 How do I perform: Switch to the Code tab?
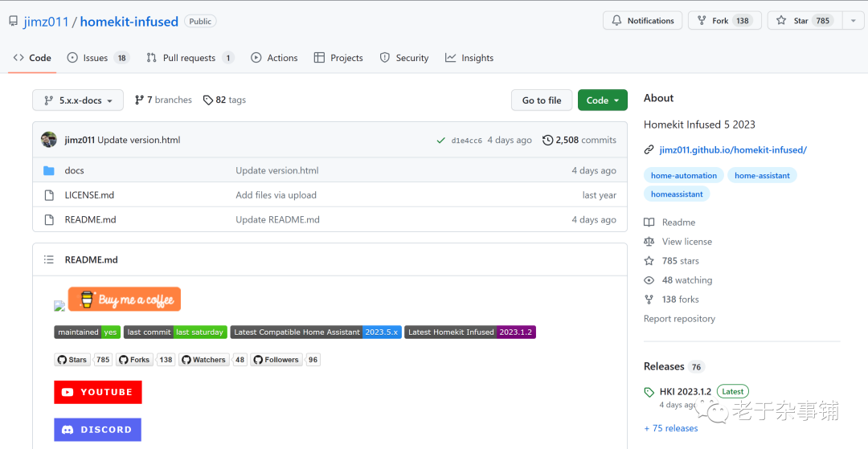[32, 58]
